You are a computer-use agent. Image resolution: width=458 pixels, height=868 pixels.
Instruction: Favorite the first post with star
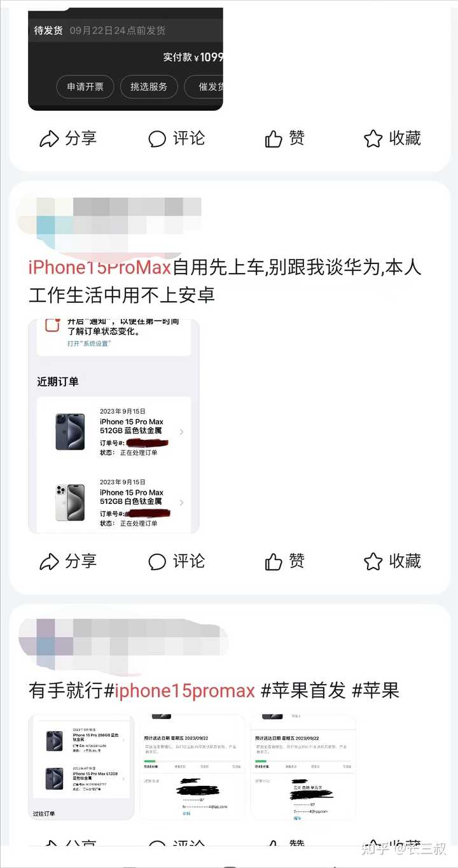coord(392,139)
